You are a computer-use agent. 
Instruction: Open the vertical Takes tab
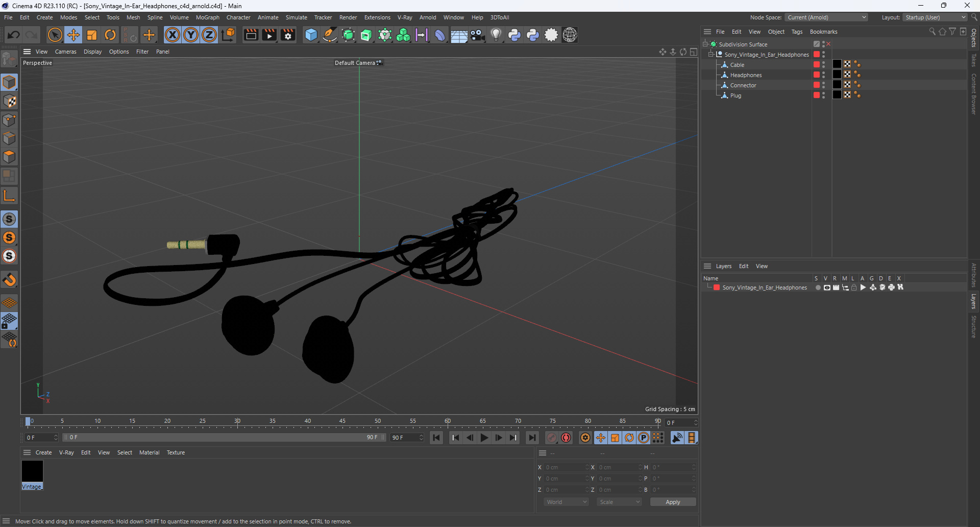coord(974,60)
